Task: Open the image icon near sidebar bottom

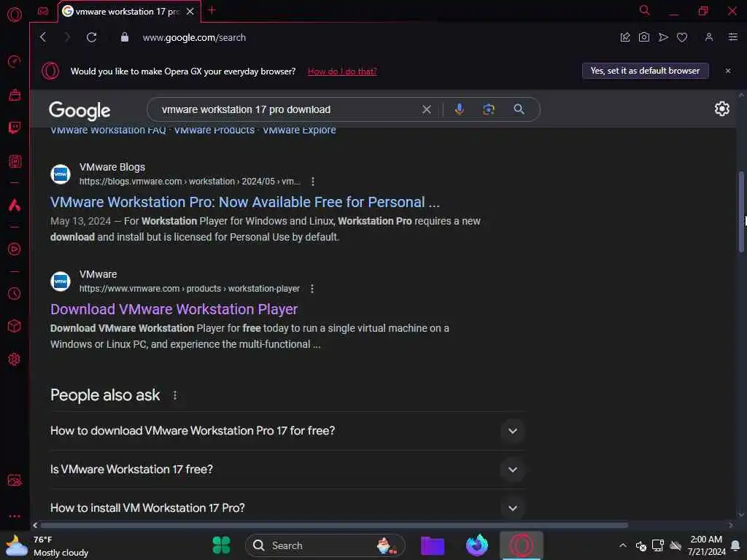Action: pyautogui.click(x=15, y=480)
